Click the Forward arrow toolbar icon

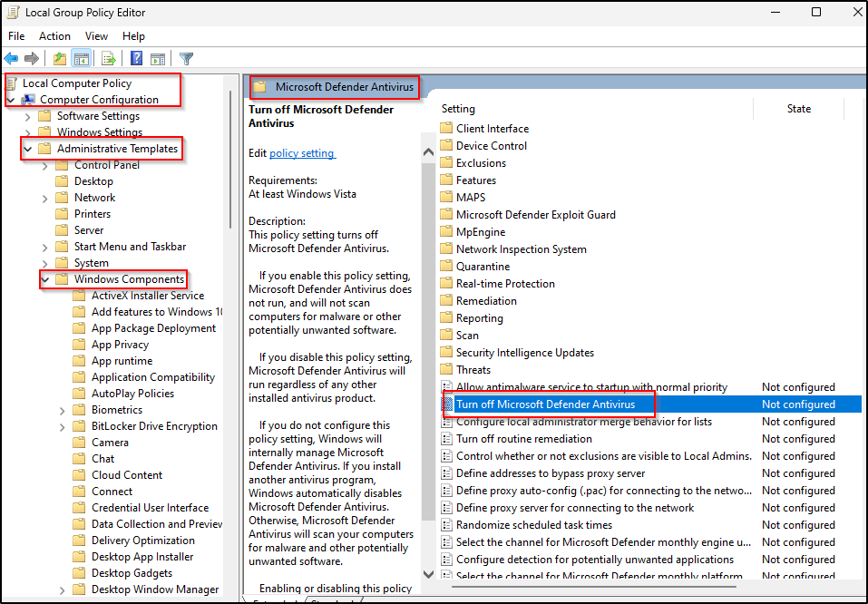coord(32,59)
